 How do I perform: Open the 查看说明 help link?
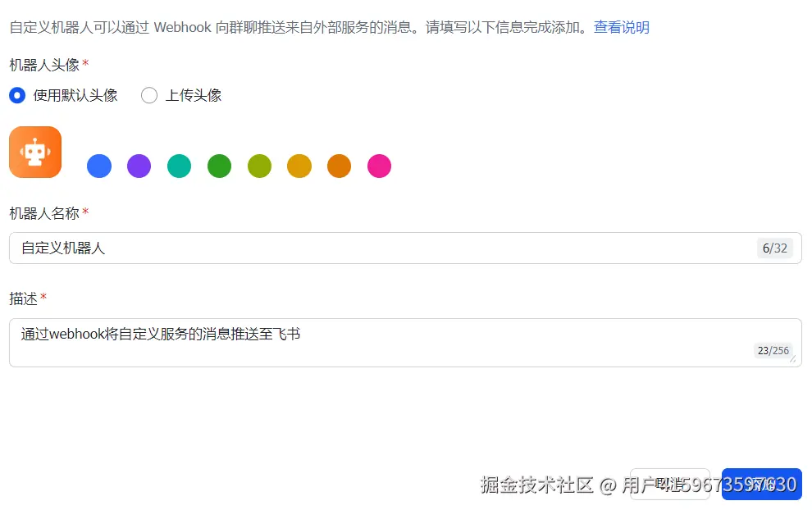click(622, 27)
